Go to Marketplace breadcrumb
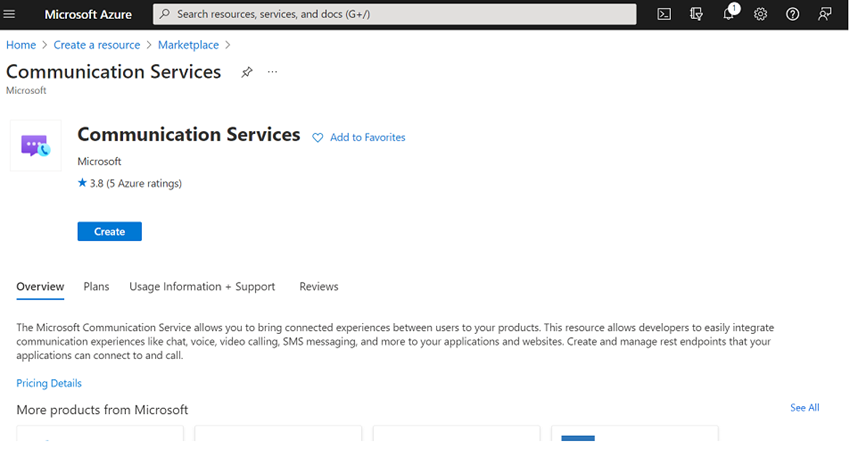The image size is (850, 449). pos(189,45)
